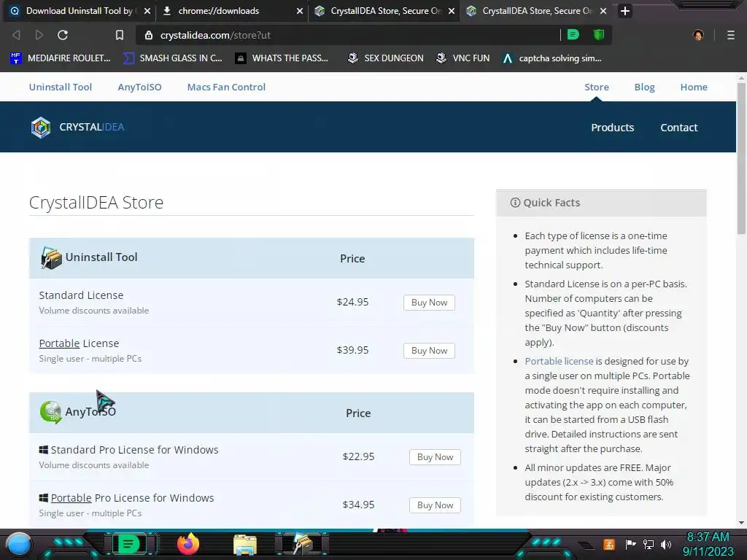Open Macs Fan Control link
747x560 pixels.
tap(226, 87)
